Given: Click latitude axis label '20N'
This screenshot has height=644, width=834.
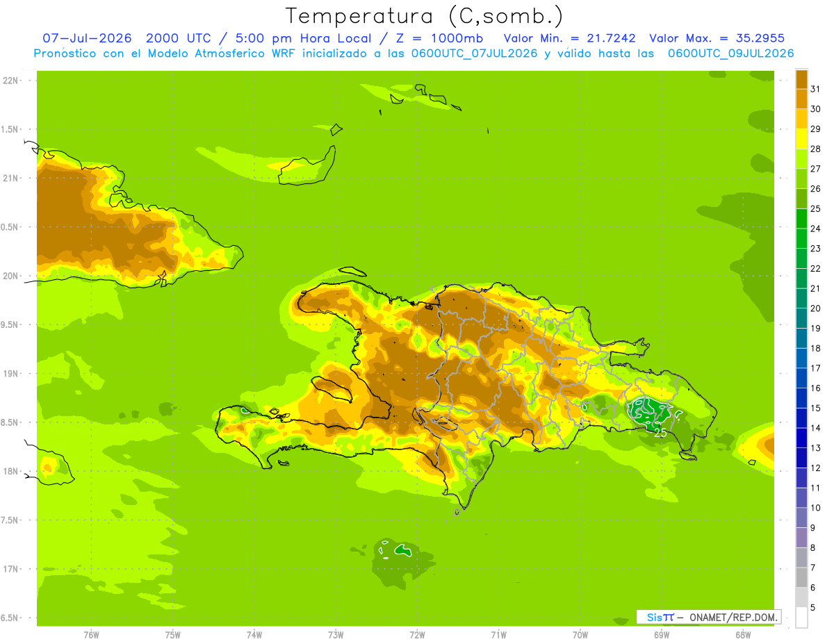Looking at the screenshot, I should click(x=11, y=276).
